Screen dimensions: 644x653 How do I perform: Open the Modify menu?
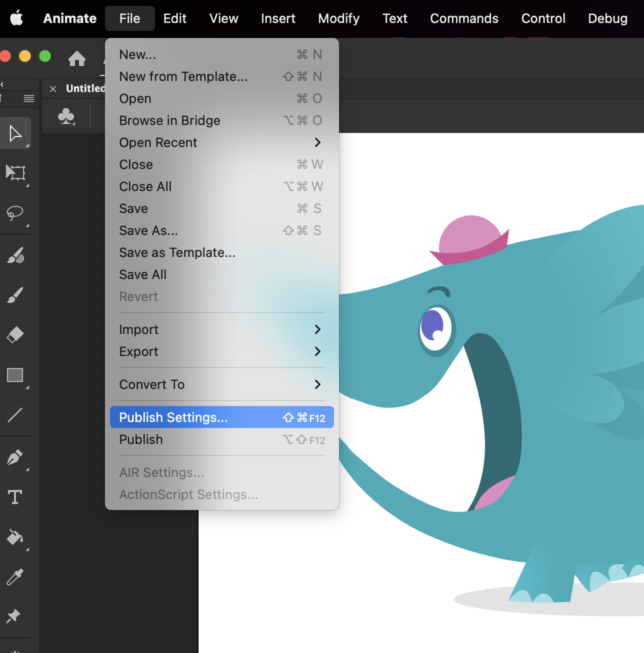[338, 18]
